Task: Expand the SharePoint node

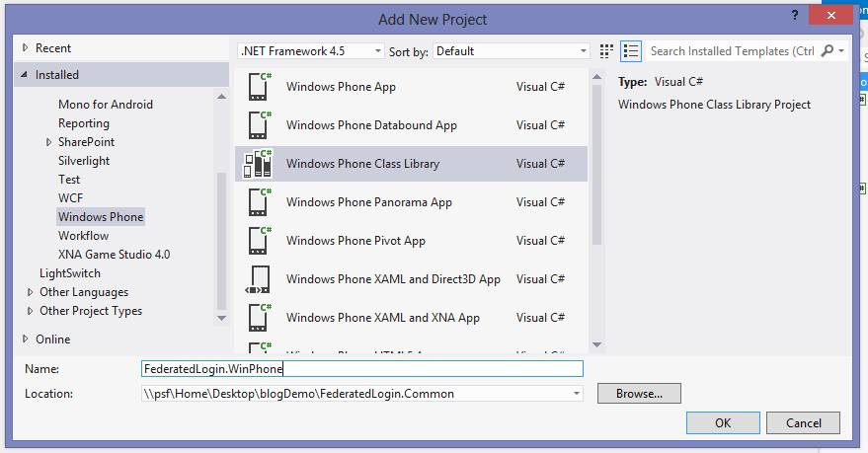Action: coord(48,142)
